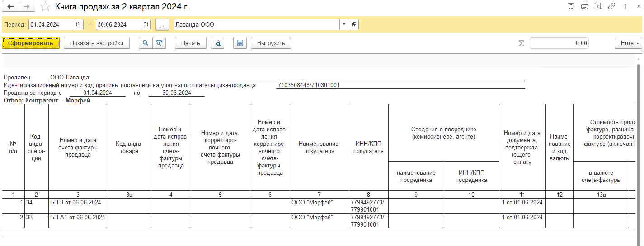The height and width of the screenshot is (246, 644).
Task: Go back with the left arrow button
Action: coord(10,6)
